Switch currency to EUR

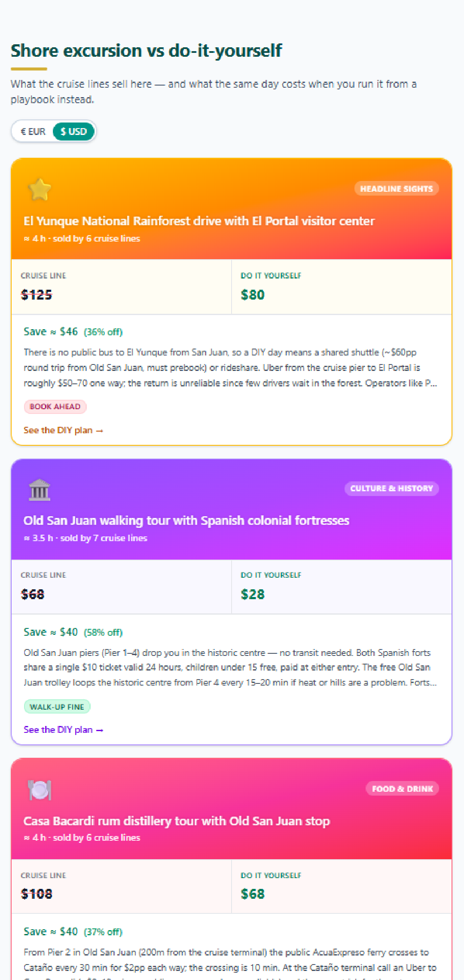[x=33, y=132]
